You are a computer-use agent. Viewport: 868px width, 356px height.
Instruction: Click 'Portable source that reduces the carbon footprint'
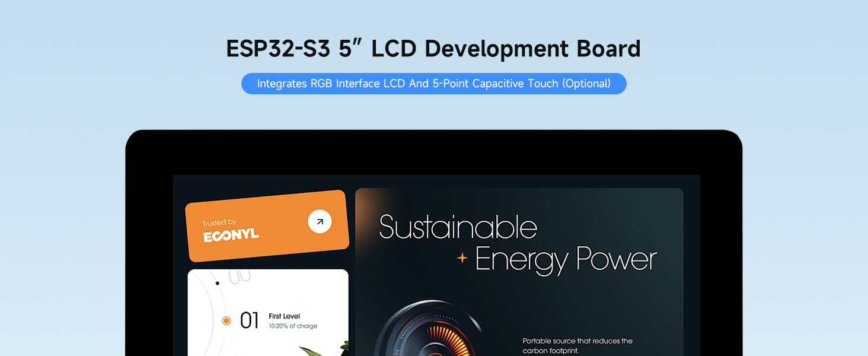tap(577, 346)
